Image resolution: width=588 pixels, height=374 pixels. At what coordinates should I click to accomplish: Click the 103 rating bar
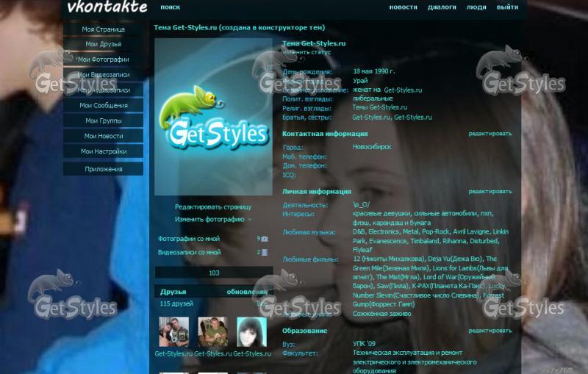(213, 273)
